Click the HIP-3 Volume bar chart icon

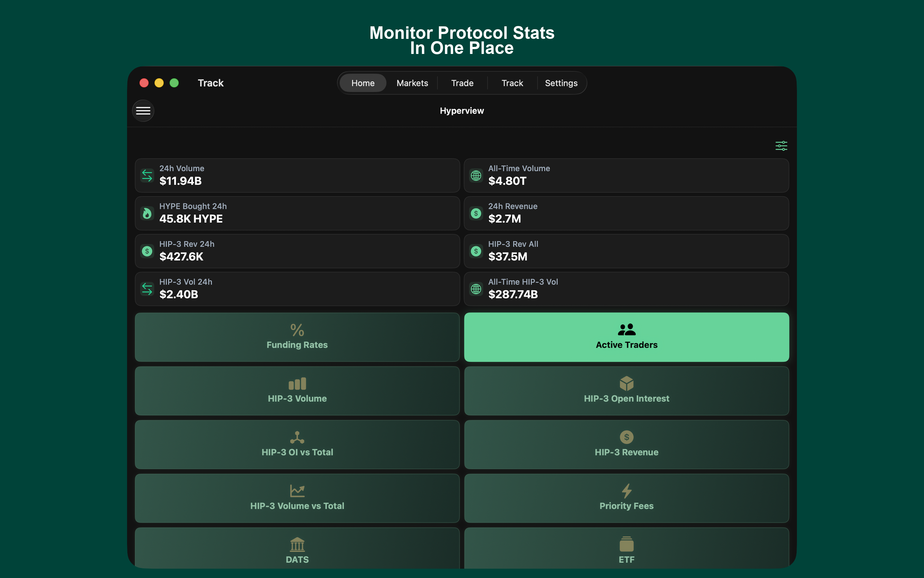(297, 384)
